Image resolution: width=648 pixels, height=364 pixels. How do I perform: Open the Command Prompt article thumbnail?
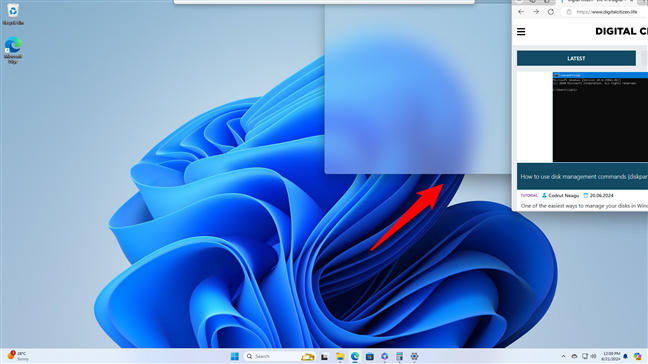coord(600,117)
